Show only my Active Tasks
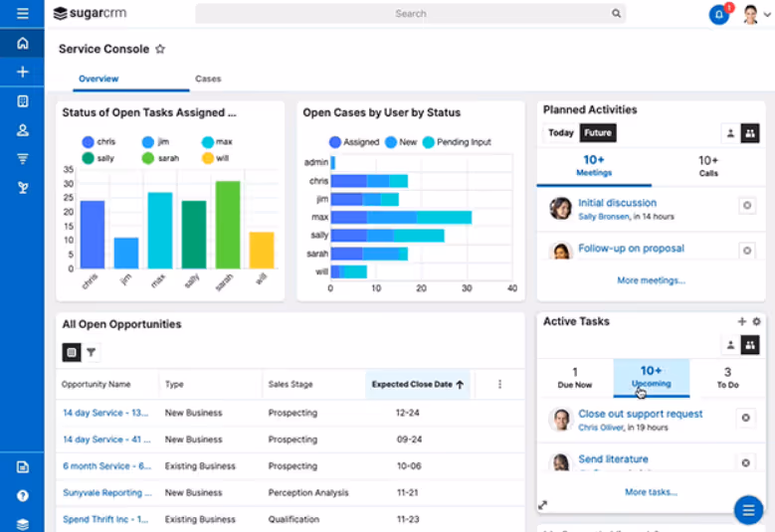Viewport: 775px width, 532px height. tap(730, 345)
